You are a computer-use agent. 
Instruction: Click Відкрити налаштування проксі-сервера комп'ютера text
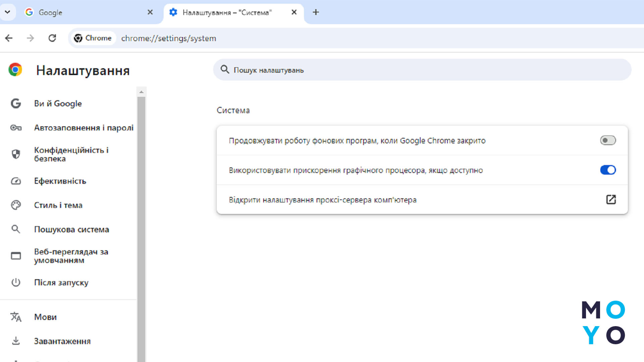click(323, 200)
